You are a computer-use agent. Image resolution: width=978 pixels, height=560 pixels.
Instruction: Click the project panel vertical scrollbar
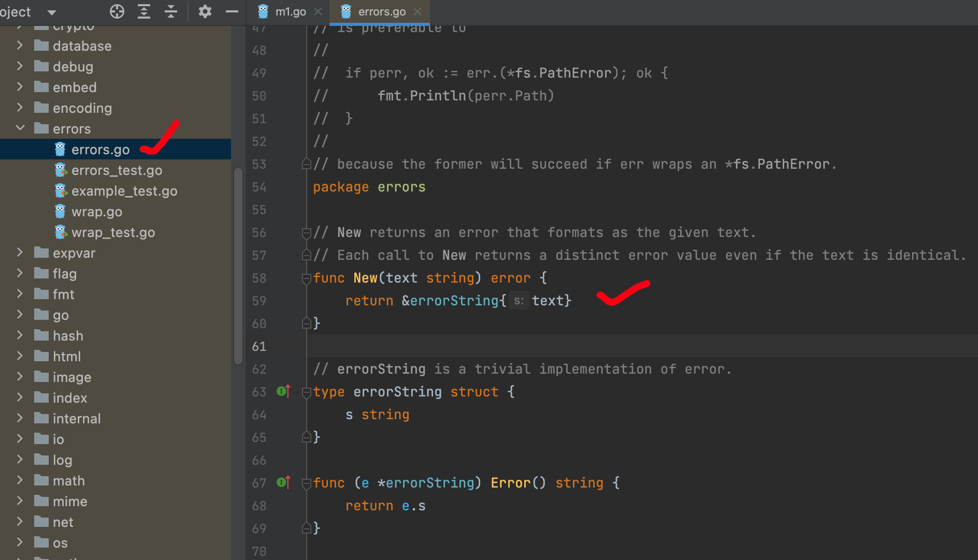coord(238,265)
